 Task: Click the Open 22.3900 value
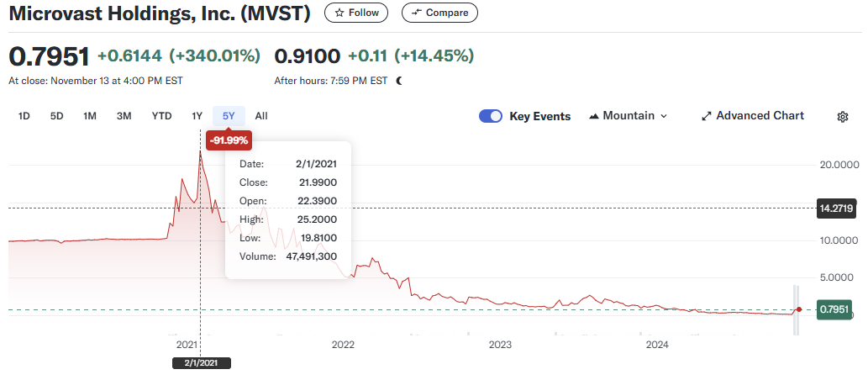[x=317, y=201]
